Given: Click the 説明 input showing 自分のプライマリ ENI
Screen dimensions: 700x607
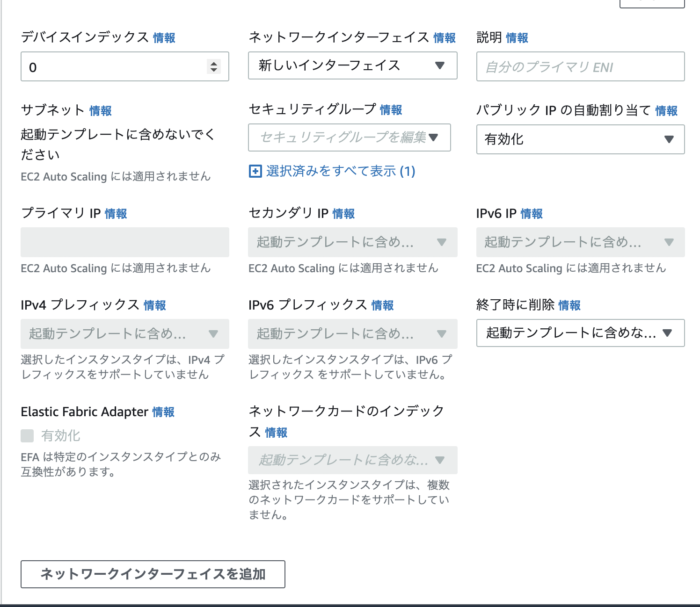Looking at the screenshot, I should point(580,66).
